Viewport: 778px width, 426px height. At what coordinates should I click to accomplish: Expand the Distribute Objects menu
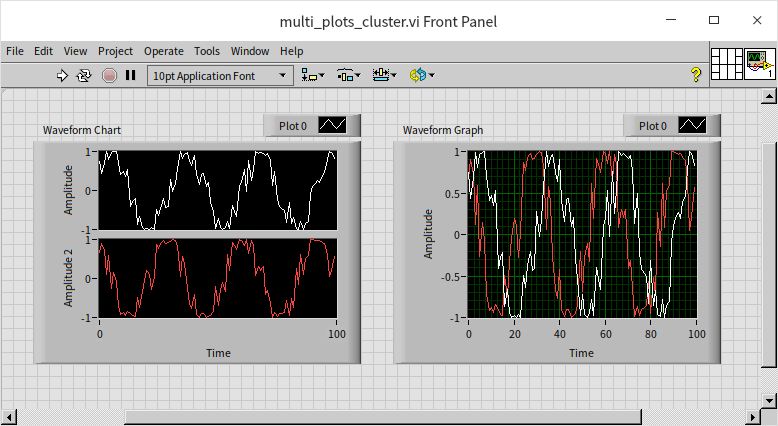tap(348, 75)
